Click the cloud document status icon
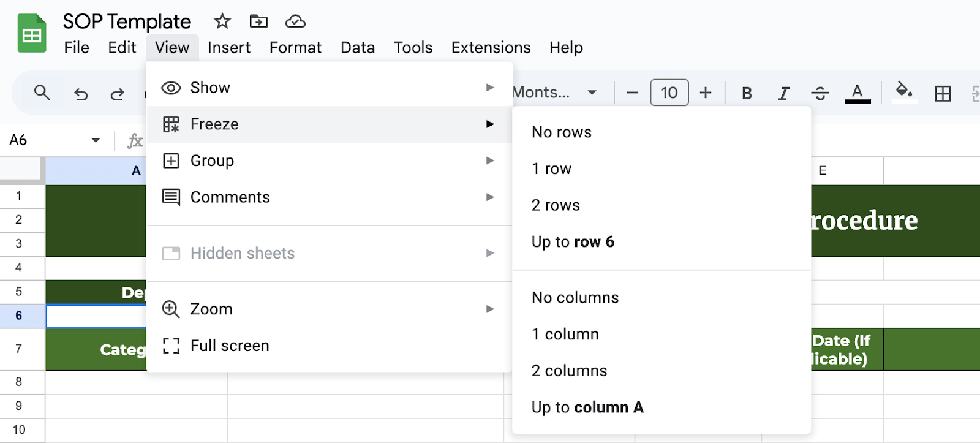 click(x=295, y=21)
